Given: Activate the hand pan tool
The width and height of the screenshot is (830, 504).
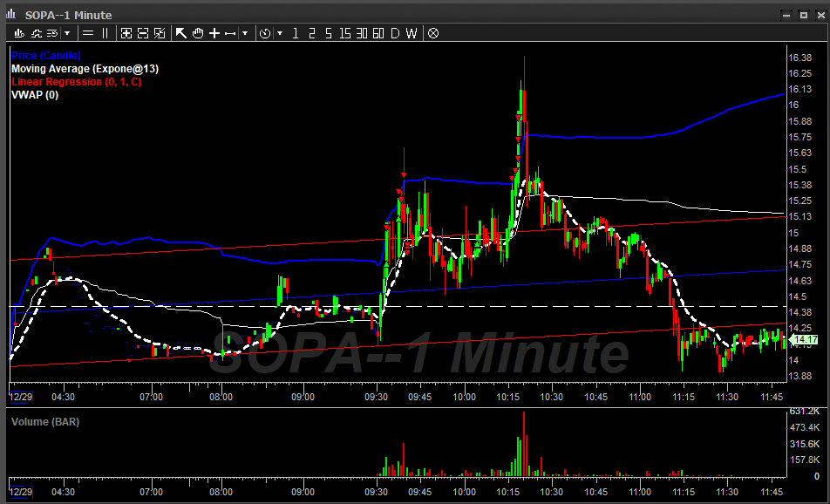Looking at the screenshot, I should (198, 33).
